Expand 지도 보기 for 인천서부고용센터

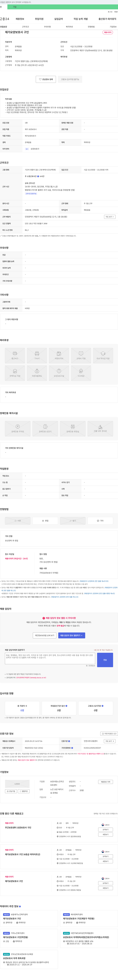point(110,741)
